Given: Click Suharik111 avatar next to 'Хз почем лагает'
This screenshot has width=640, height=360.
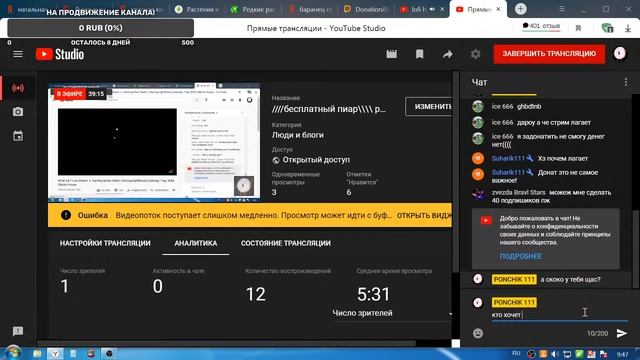Looking at the screenshot, I should [478, 158].
